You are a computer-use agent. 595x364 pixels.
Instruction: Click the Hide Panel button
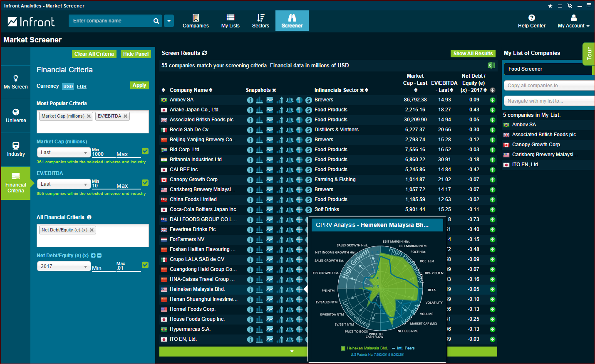point(136,54)
